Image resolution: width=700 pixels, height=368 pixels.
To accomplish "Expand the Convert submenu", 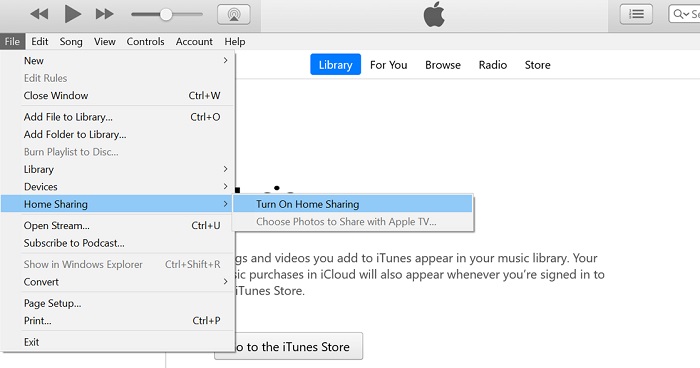I will pos(118,282).
